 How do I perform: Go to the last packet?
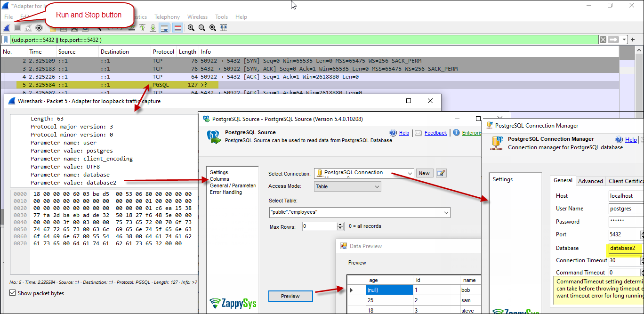pyautogui.click(x=153, y=28)
